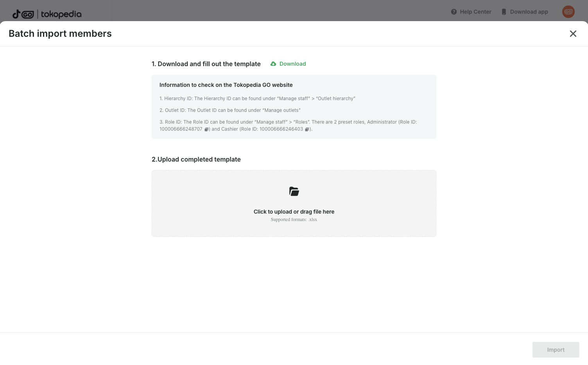
Task: Click the Administrator Role ID number 100006666248707
Action: point(181,129)
